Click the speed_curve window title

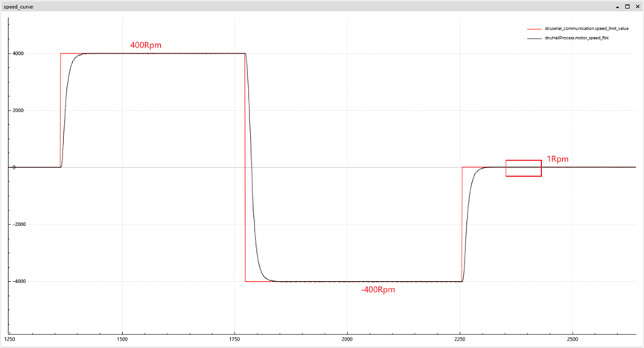point(19,7)
